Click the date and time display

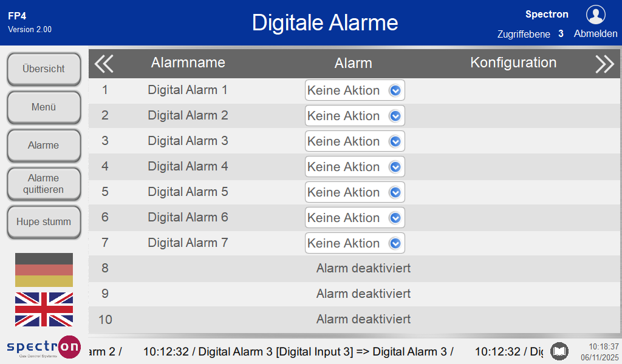[599, 352]
